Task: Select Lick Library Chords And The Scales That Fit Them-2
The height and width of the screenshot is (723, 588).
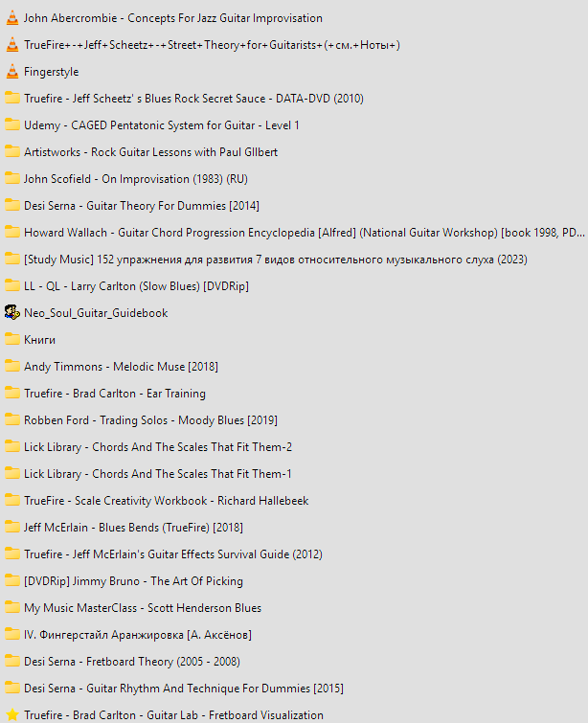Action: pos(158,447)
